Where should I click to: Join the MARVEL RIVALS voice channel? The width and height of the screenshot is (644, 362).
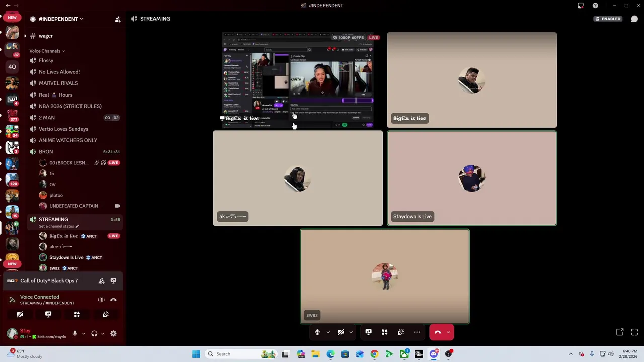[74, 83]
